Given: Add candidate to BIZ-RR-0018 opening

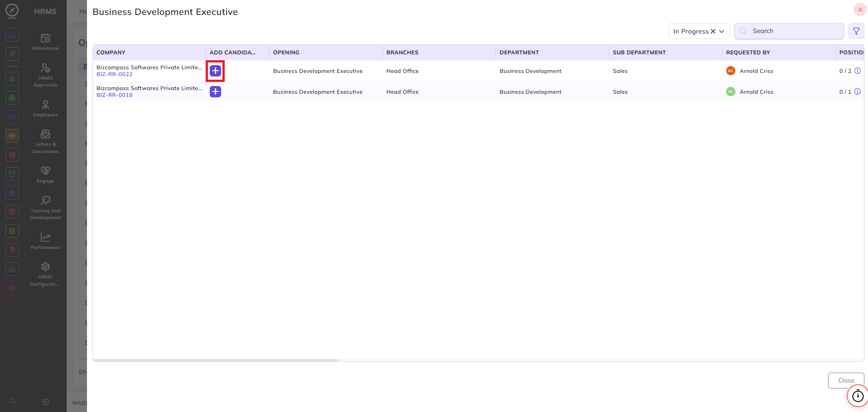Looking at the screenshot, I should click(215, 91).
